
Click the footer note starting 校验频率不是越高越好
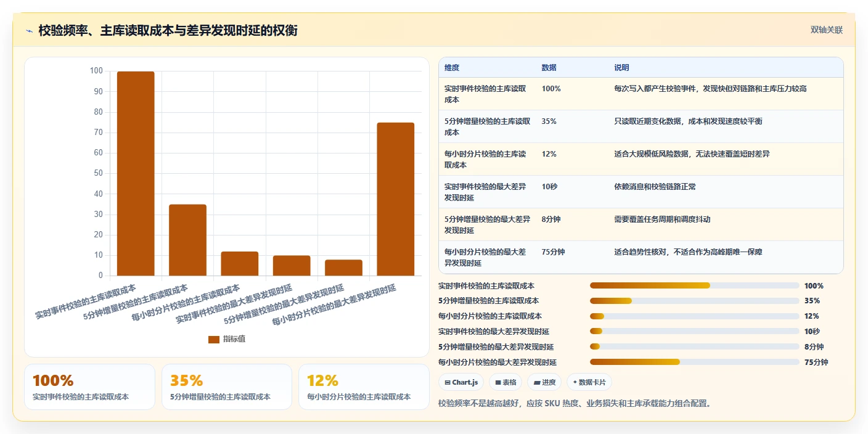click(575, 404)
